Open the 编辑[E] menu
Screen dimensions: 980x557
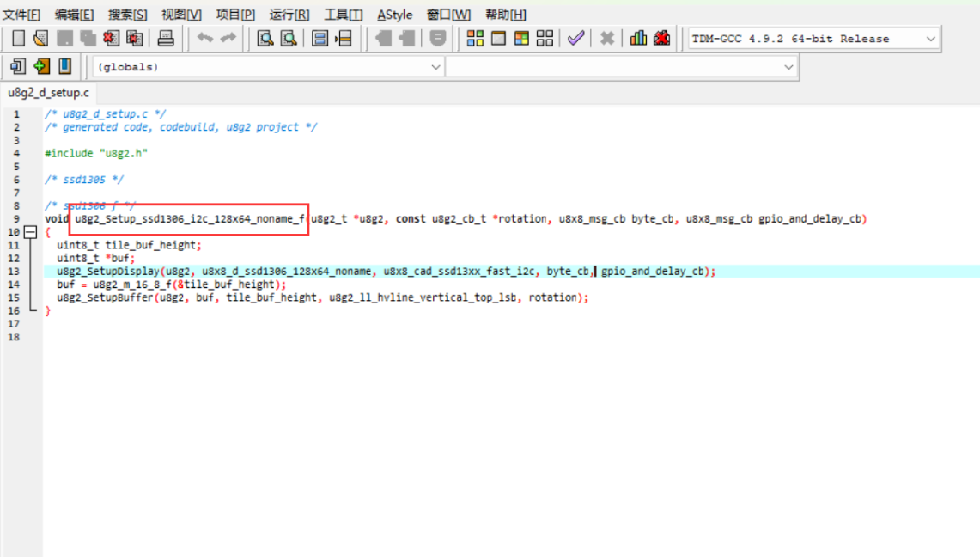click(74, 15)
